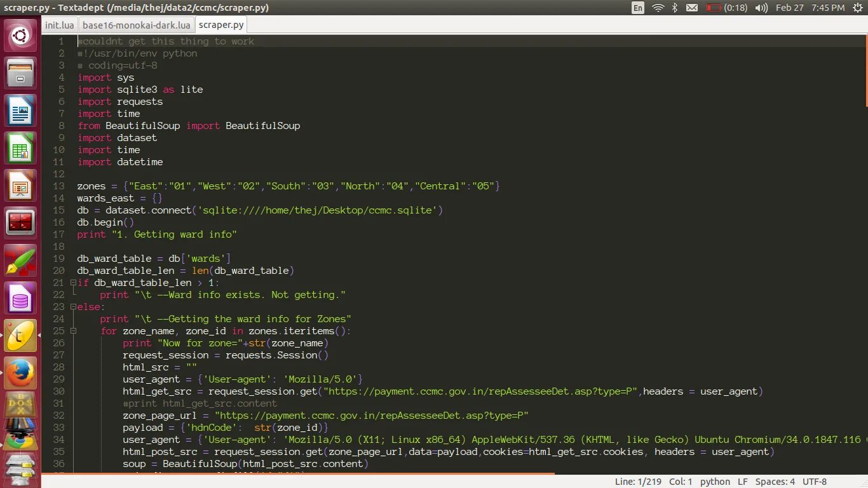The height and width of the screenshot is (488, 868).
Task: Select the scraper.py tab
Action: point(220,25)
